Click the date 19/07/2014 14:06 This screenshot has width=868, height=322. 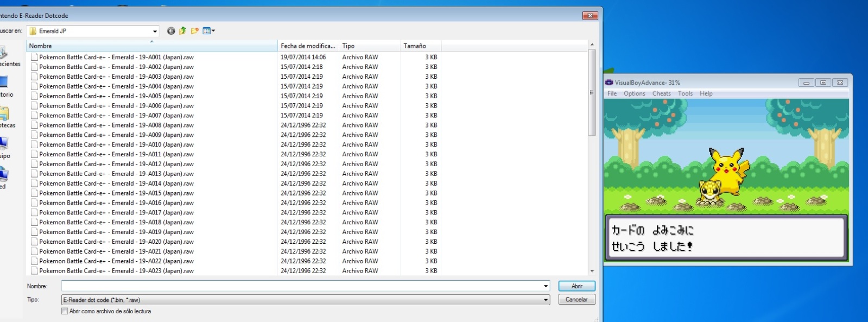tap(303, 57)
